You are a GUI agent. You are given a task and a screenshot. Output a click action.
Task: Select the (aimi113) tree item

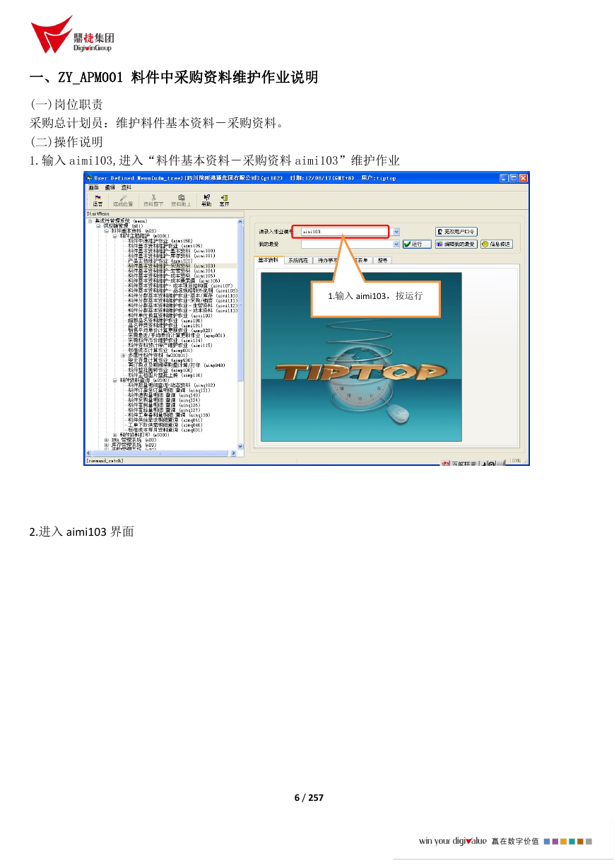(x=183, y=310)
